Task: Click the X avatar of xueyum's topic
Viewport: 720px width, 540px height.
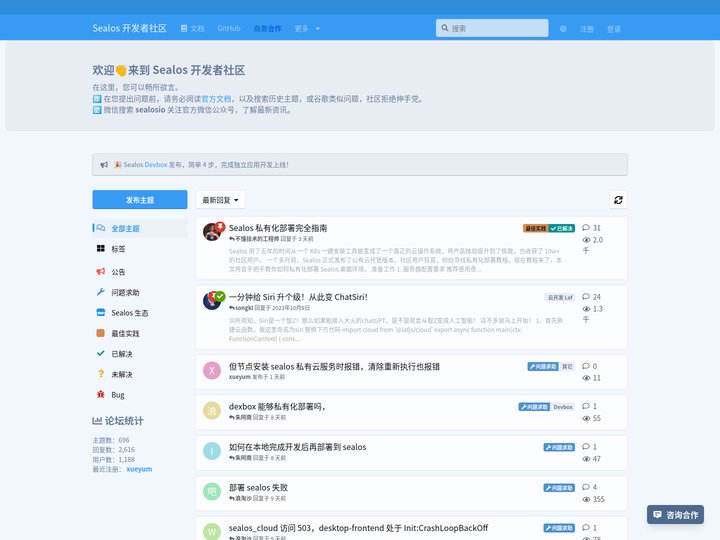Action: point(212,370)
